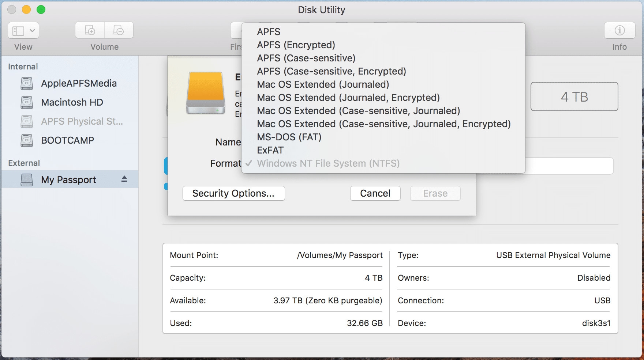Screen dimensions: 644x360
Task: Click the add volume toolbar icon
Action: click(90, 30)
